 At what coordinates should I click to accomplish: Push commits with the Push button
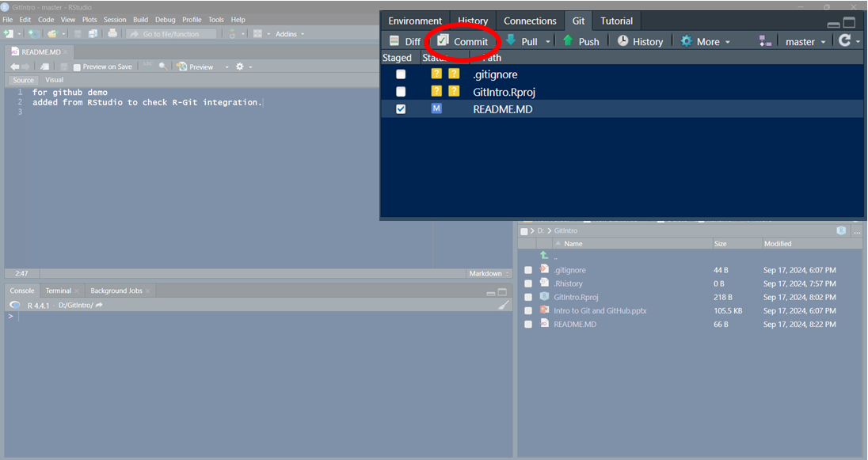(x=581, y=41)
